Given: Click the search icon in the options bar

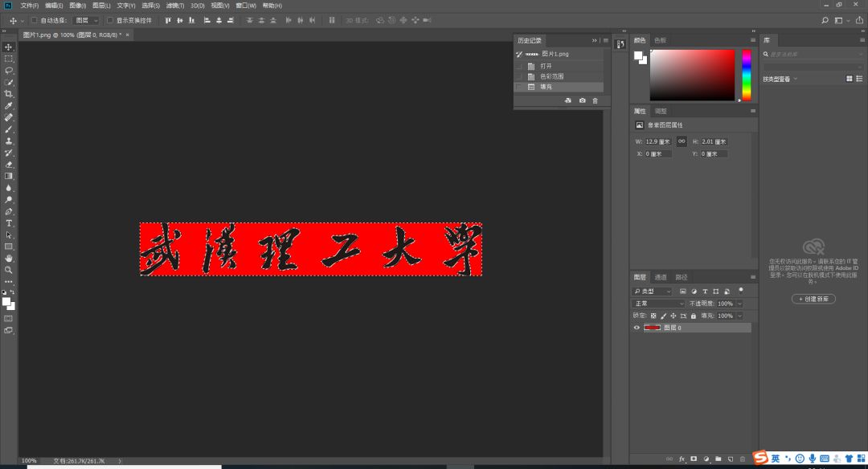Looking at the screenshot, I should 825,20.
